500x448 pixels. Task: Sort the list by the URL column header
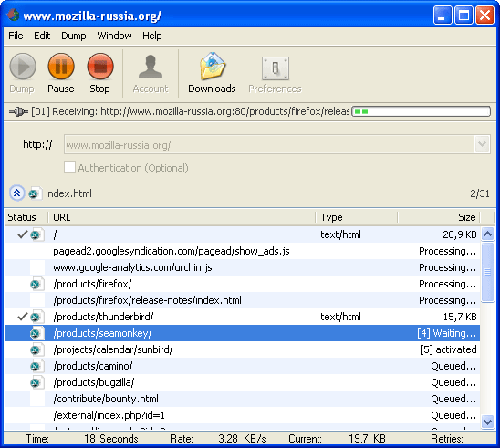pyautogui.click(x=182, y=217)
